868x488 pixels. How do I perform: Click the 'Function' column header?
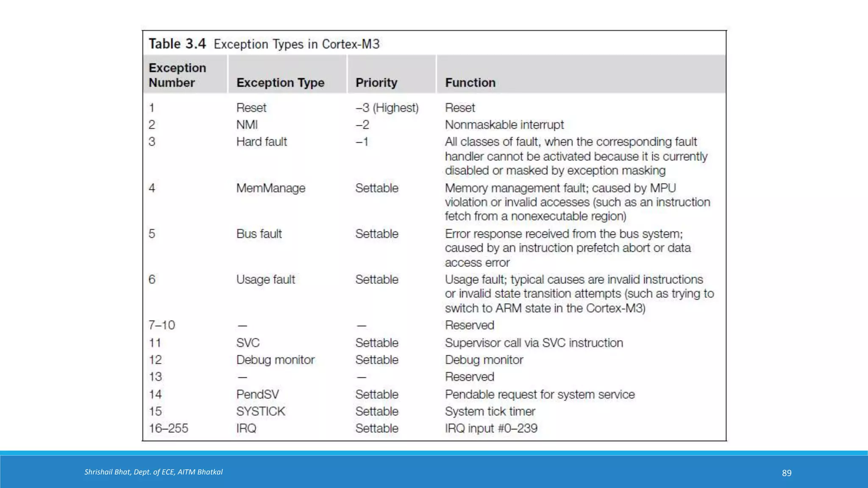coord(470,83)
